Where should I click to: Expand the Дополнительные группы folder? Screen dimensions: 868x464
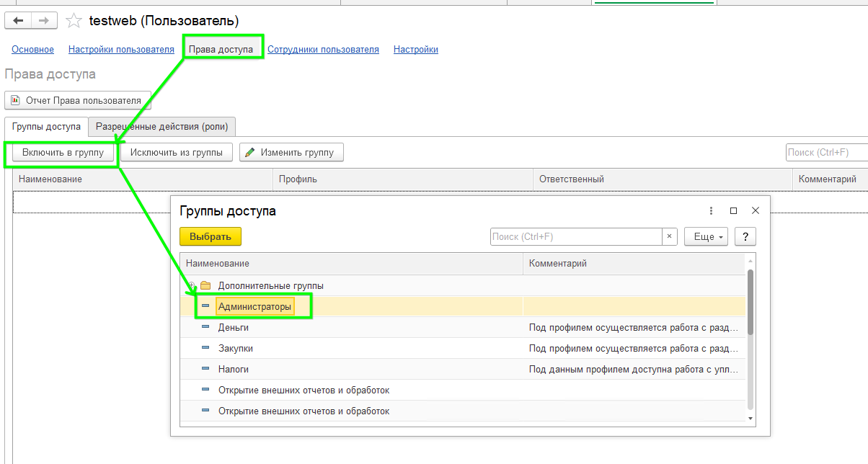pyautogui.click(x=191, y=285)
